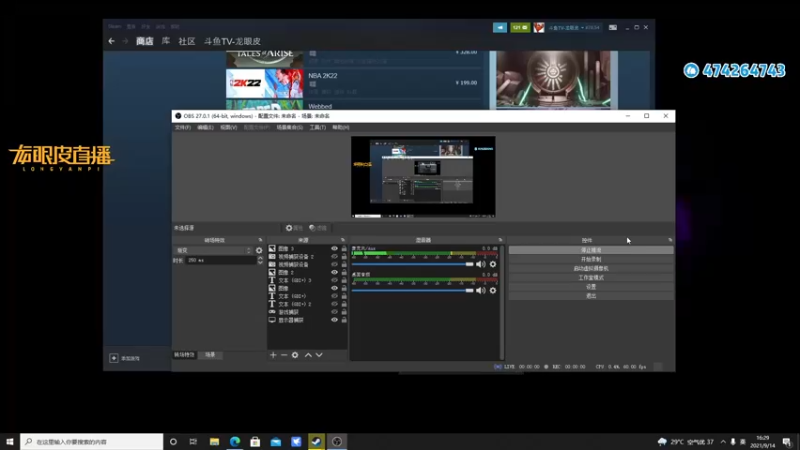Toggle visibility of 游戏捕获 source
Screen dimensions: 800x450
coord(334,312)
